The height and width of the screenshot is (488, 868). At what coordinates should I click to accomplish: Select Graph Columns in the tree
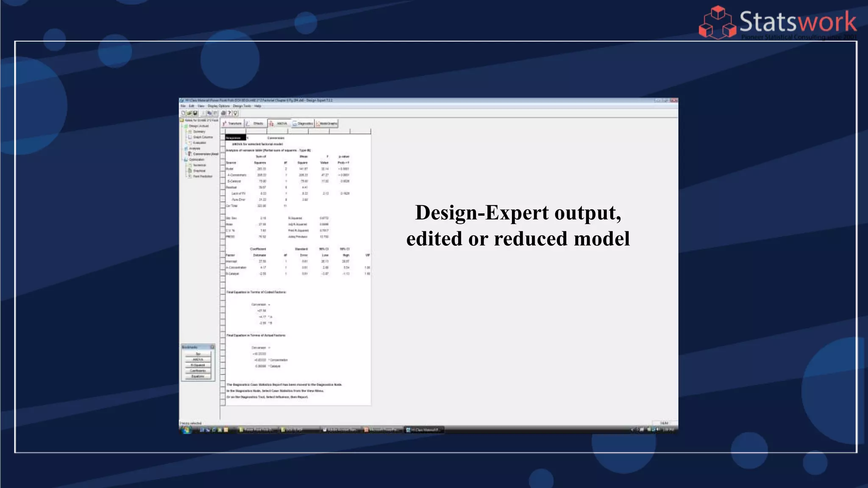(x=203, y=137)
